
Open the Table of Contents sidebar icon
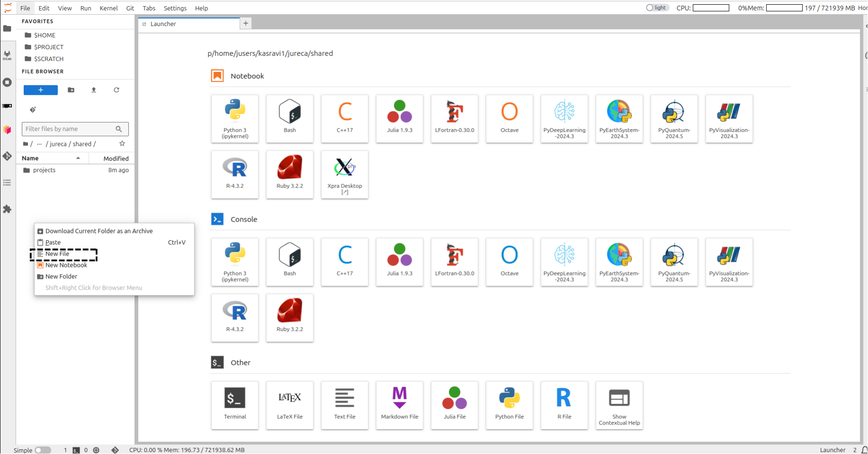tap(7, 183)
